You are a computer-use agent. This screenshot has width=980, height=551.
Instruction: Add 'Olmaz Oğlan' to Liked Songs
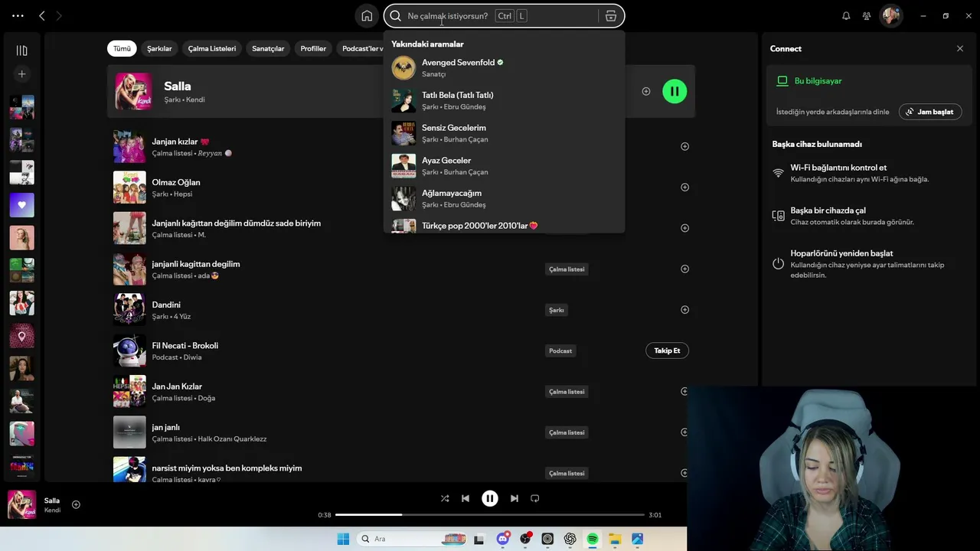click(x=684, y=187)
